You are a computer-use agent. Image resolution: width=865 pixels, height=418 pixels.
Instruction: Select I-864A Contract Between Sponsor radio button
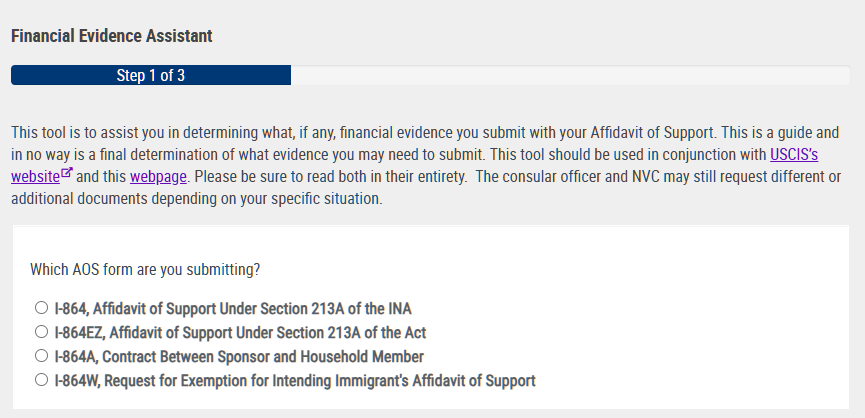coord(41,356)
